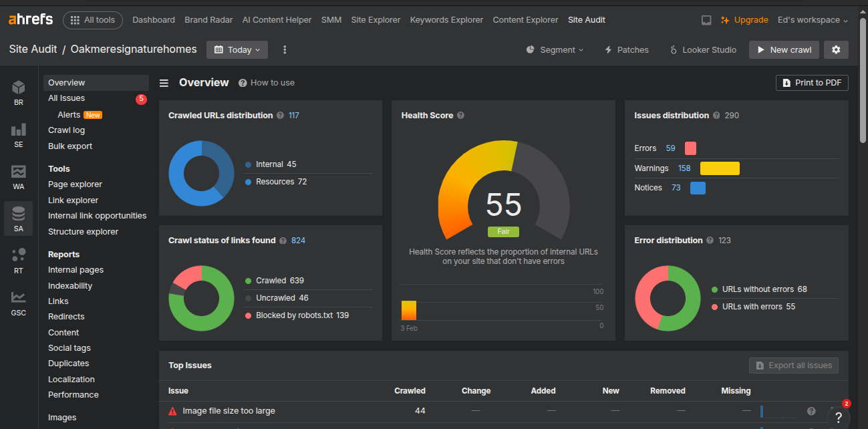Open the Site Explorer SE sidebar icon
The height and width of the screenshot is (429, 868).
pyautogui.click(x=19, y=134)
